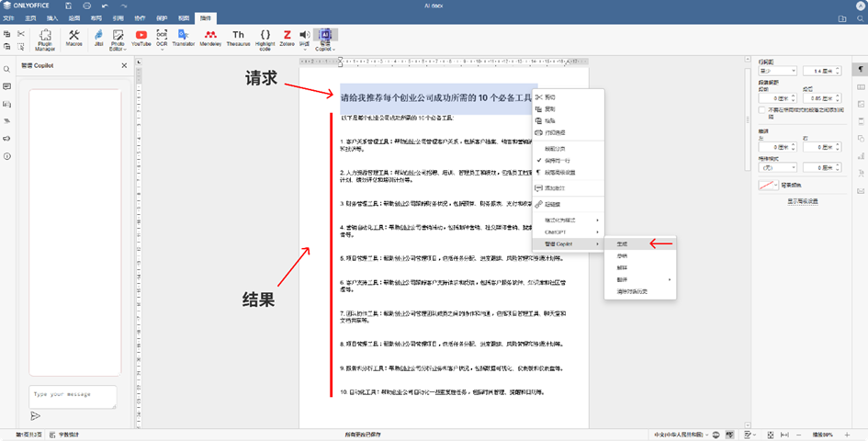The image size is (868, 441).
Task: Open chart settings in right sidebar
Action: 861,156
